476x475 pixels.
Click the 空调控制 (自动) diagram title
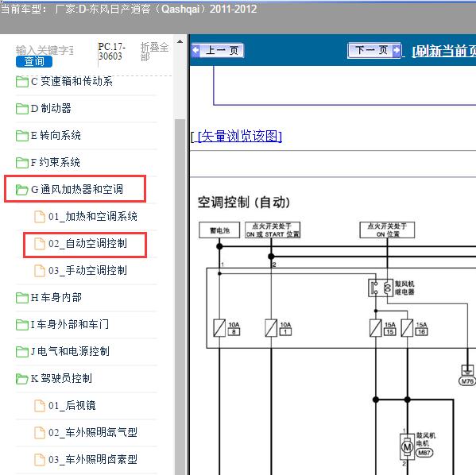tap(244, 202)
